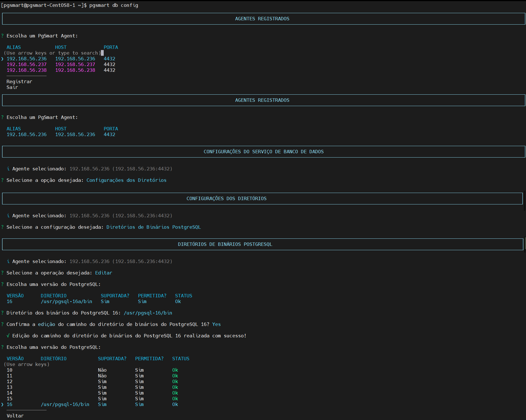Click CONFIGURAÇÕES DO SERVIÇO DE BANCO DE DADOS title

(x=264, y=152)
